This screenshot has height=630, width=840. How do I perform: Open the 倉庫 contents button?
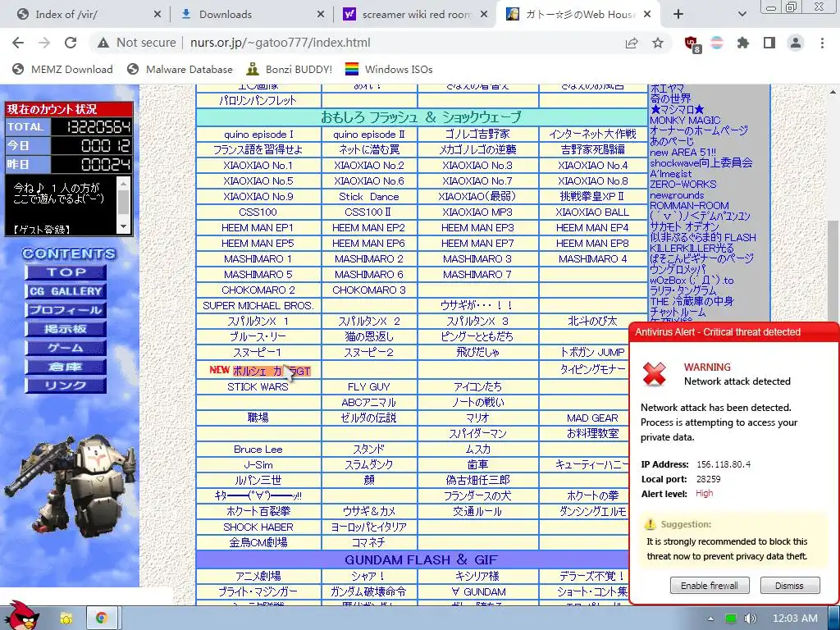66,367
